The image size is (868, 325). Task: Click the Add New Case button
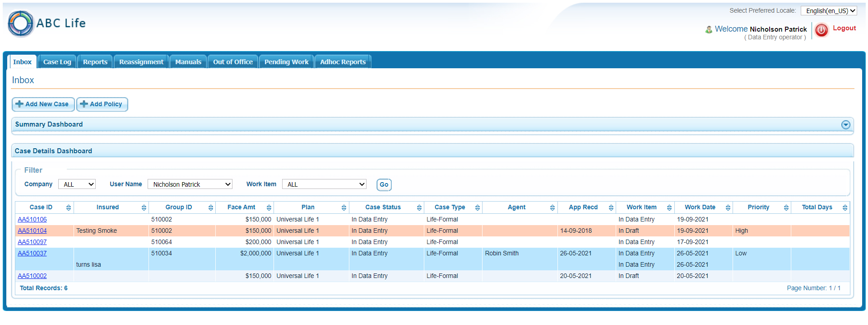(x=43, y=104)
